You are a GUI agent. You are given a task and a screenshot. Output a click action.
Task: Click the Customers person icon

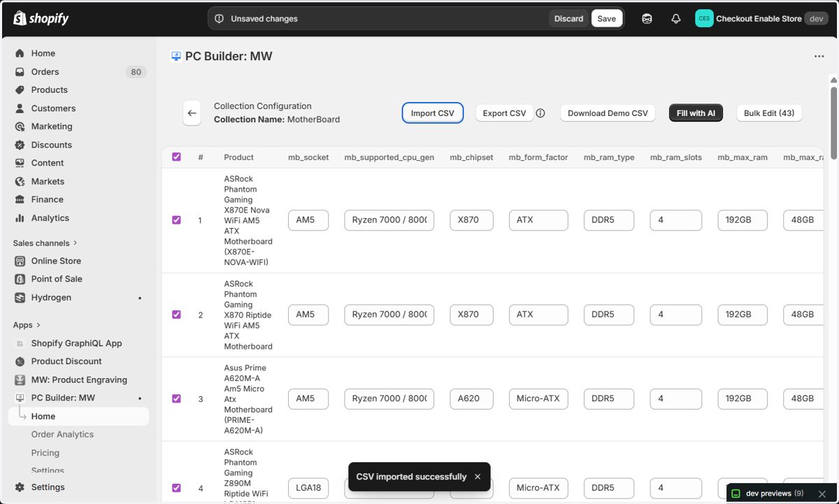click(20, 108)
